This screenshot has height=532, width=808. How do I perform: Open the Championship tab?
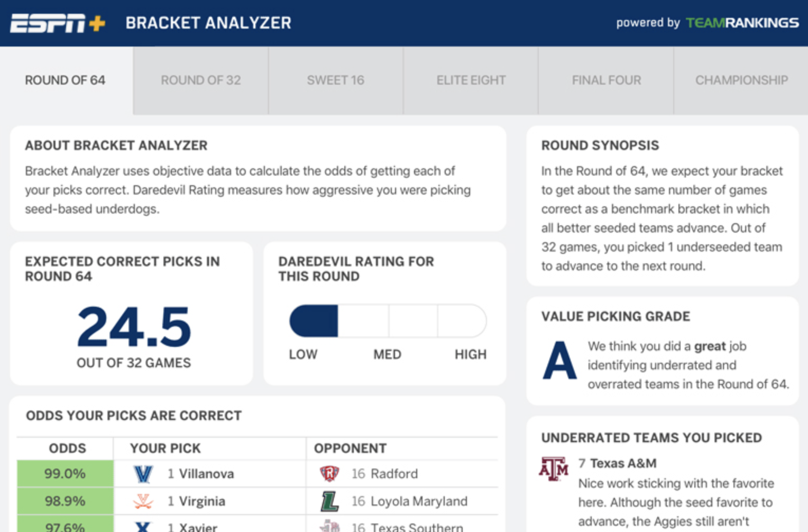[741, 80]
